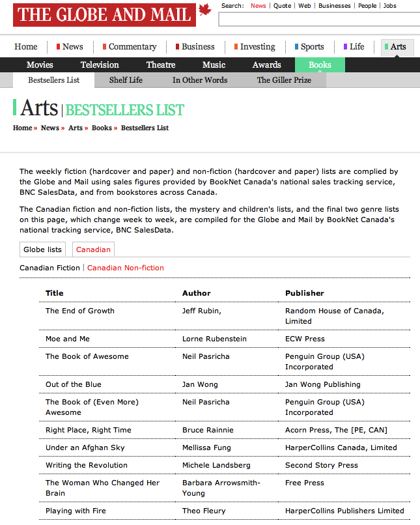Click publisher ECW Press
The height and width of the screenshot is (525, 420).
(305, 339)
